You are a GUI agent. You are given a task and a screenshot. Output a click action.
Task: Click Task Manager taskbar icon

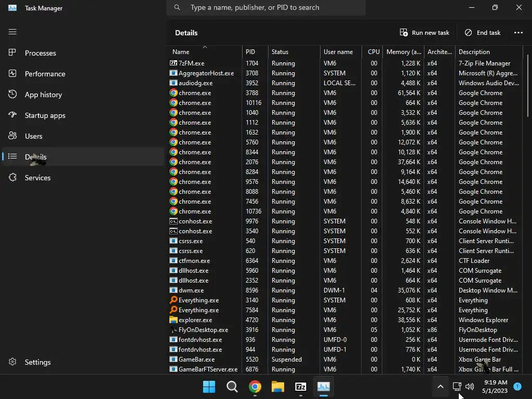[x=324, y=387]
